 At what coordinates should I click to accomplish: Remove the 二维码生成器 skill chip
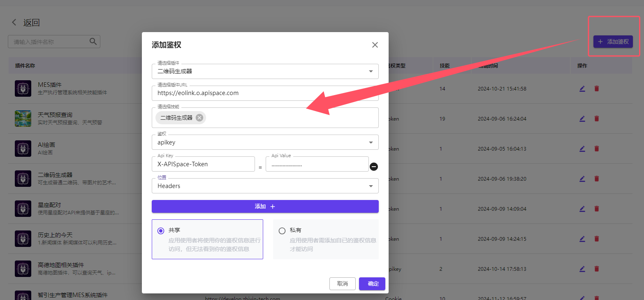(199, 118)
